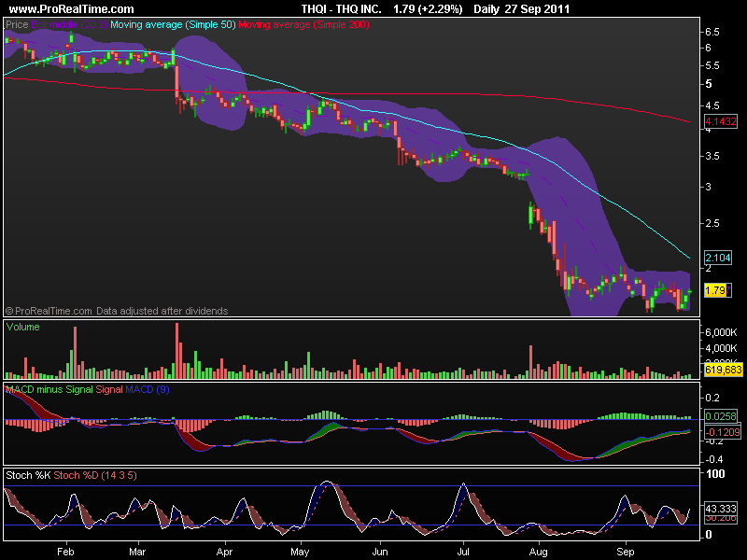Click the yellow 619,683 volume value box
747x560 pixels.
pyautogui.click(x=723, y=370)
